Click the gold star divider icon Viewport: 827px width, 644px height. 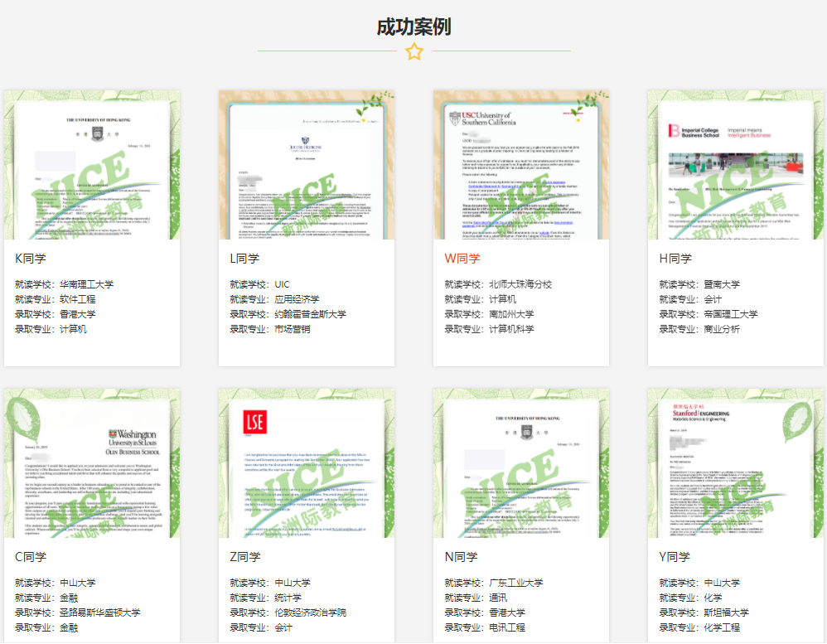413,51
